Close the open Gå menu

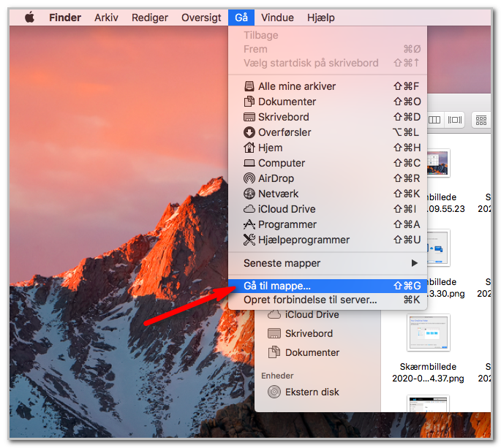(241, 18)
